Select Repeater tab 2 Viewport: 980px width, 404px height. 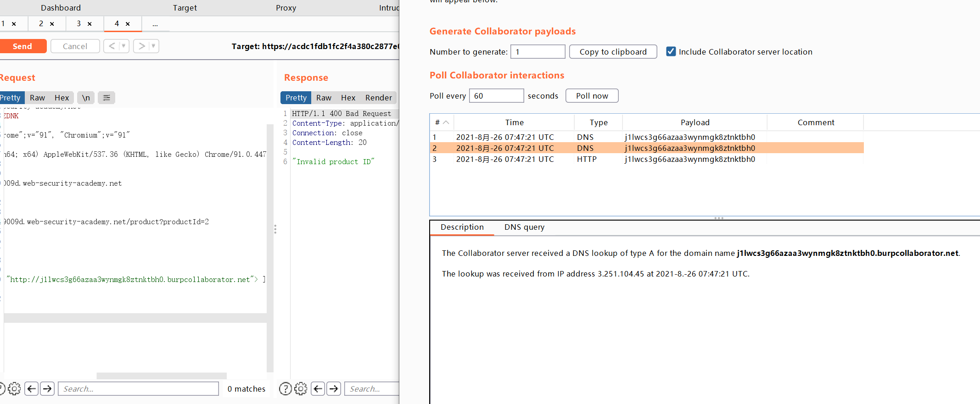pos(41,24)
